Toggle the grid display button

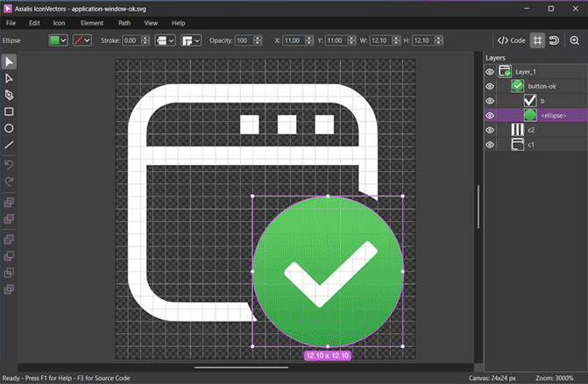[536, 40]
